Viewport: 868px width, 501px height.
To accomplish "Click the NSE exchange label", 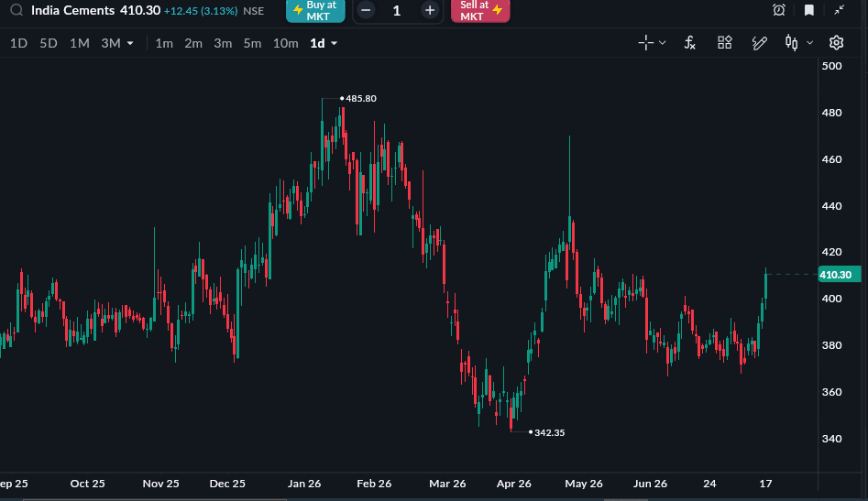I will (x=254, y=10).
